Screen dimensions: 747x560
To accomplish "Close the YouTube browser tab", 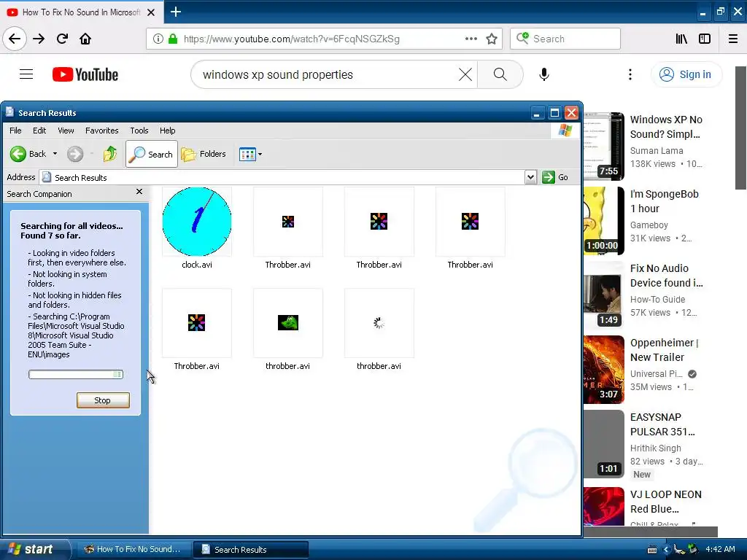I will click(x=151, y=12).
